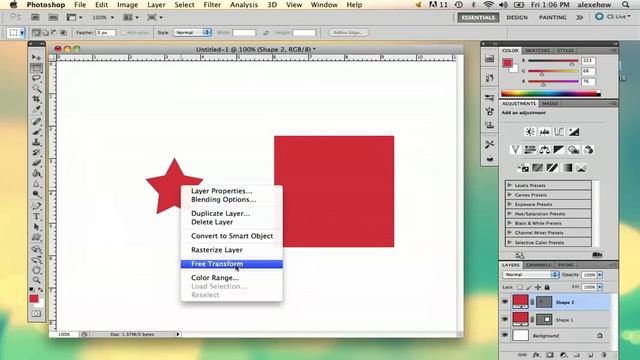Open the Opacity slider arrow

pyautogui.click(x=600, y=275)
